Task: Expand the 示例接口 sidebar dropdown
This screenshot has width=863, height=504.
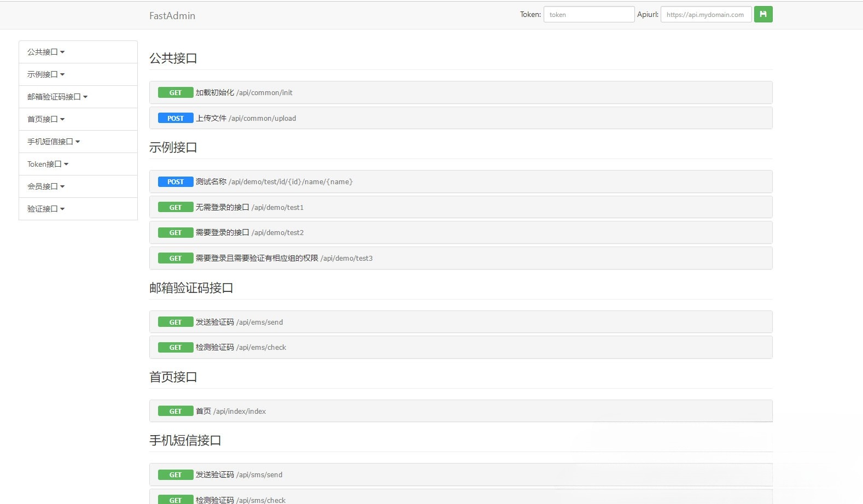Action: click(x=46, y=74)
